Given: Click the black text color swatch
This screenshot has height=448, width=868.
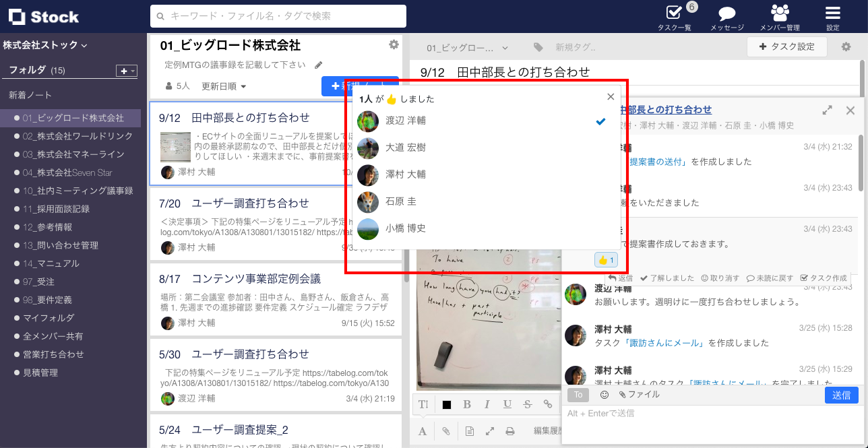Looking at the screenshot, I should [446, 404].
